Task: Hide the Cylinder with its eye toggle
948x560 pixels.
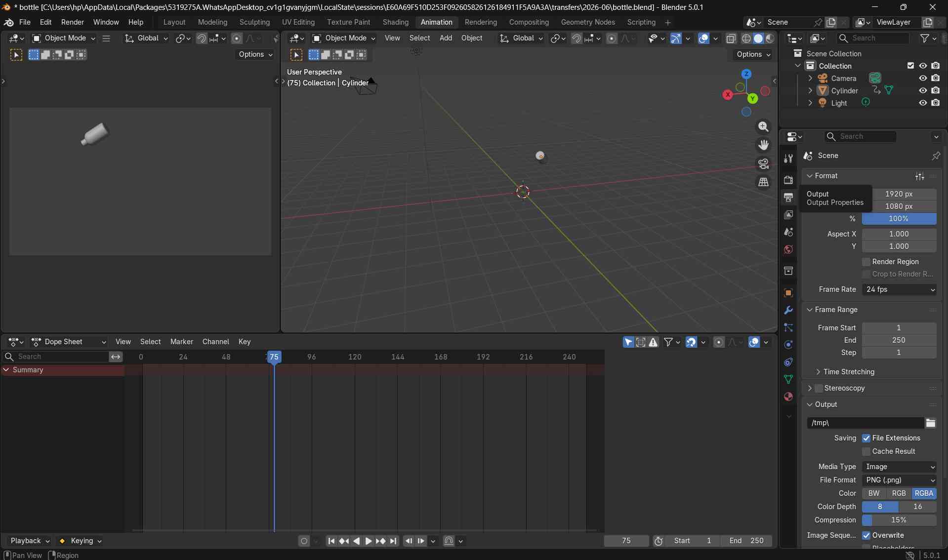Action: point(923,90)
